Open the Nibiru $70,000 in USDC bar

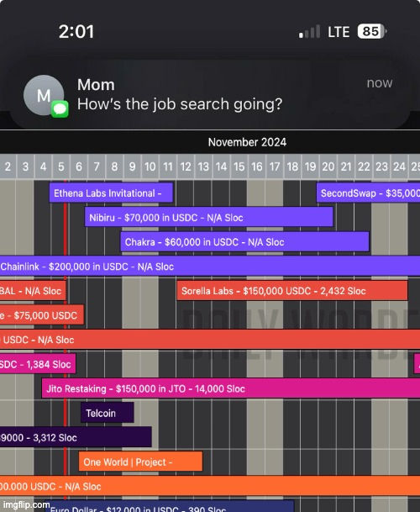(209, 217)
